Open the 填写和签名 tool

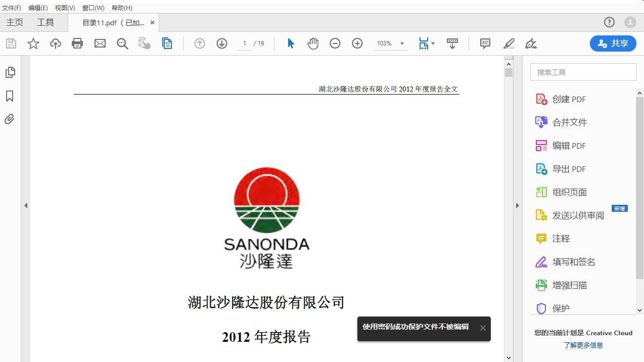click(565, 262)
